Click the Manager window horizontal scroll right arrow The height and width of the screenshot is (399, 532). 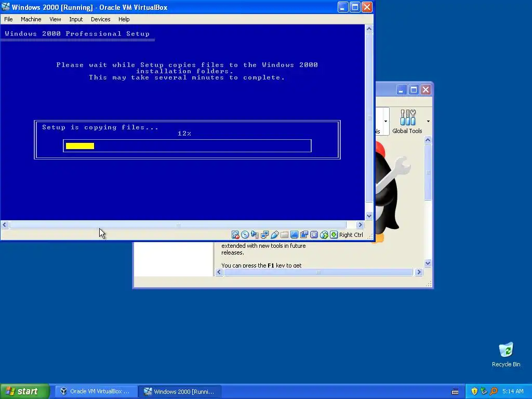click(419, 272)
